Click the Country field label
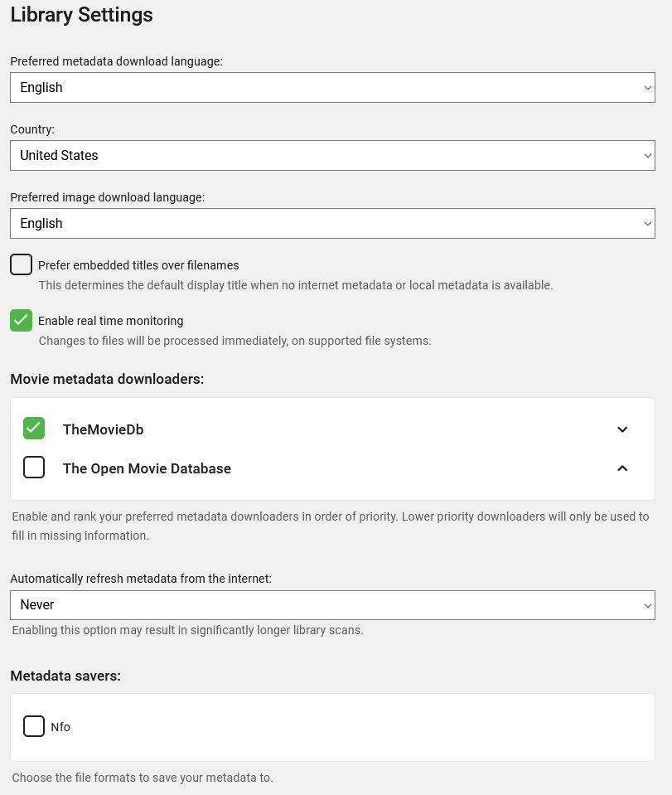 pos(32,129)
